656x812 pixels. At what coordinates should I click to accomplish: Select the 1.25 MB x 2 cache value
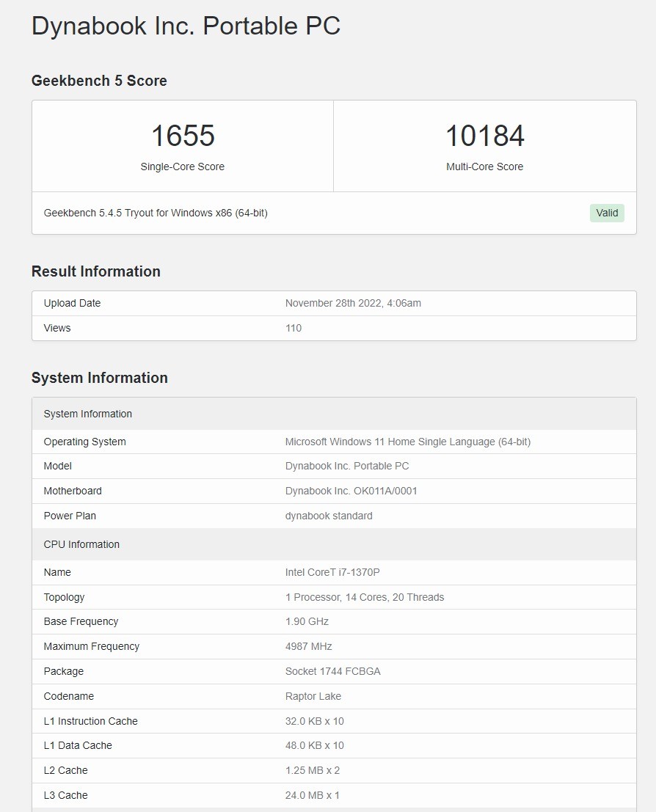tap(313, 770)
